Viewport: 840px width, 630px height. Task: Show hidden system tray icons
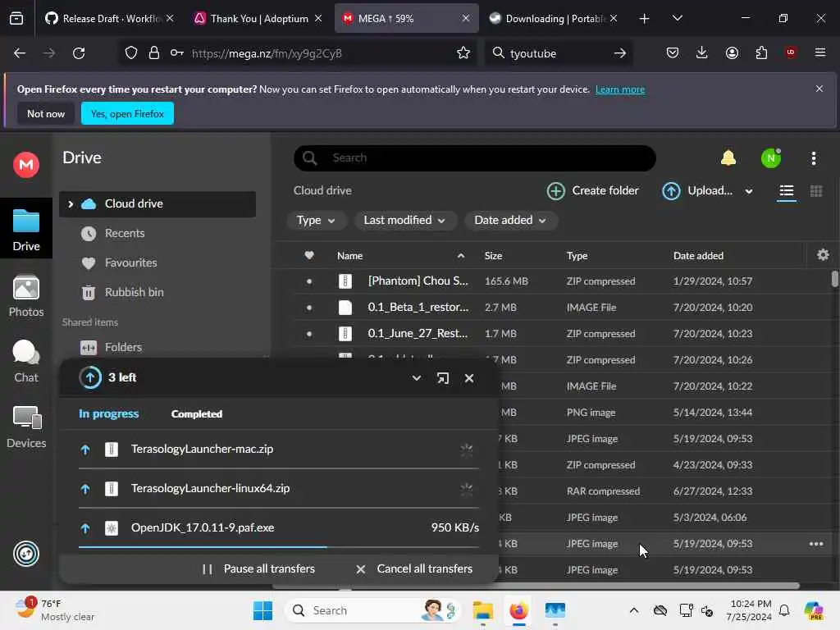tap(634, 610)
